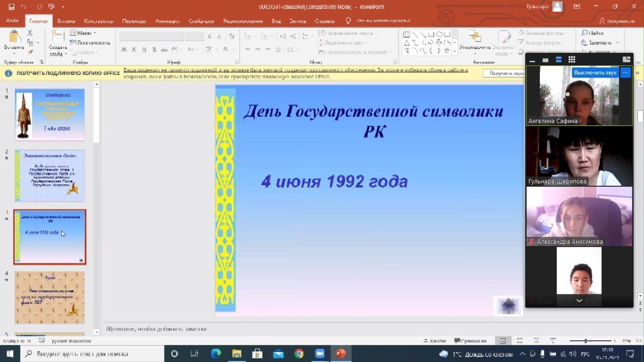Open the shapes gallery more arrow

point(454,51)
